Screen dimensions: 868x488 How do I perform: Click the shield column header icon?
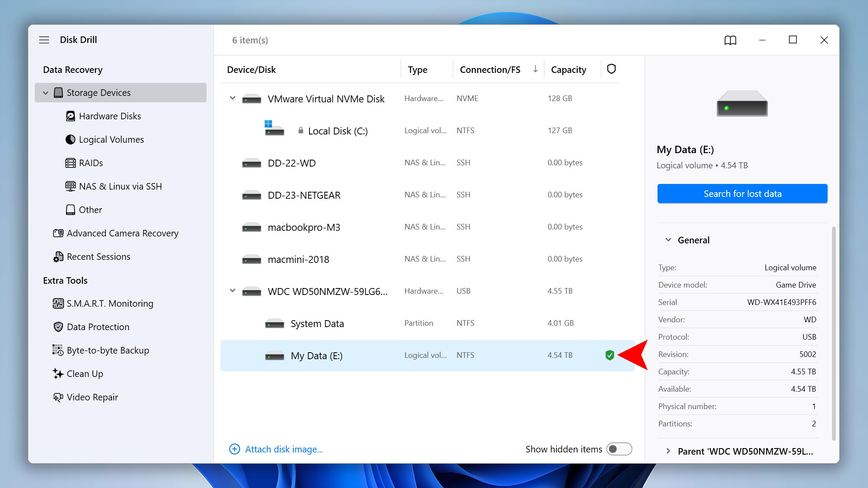point(612,69)
